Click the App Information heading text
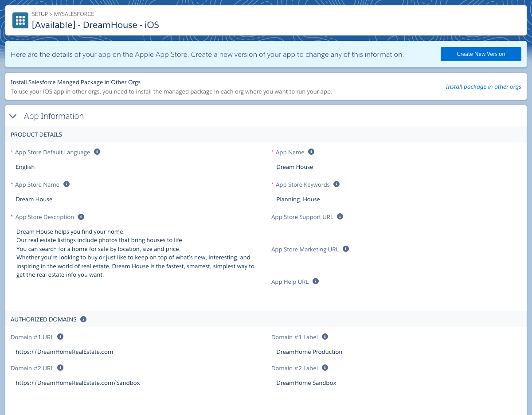The width and height of the screenshot is (532, 415). [54, 116]
